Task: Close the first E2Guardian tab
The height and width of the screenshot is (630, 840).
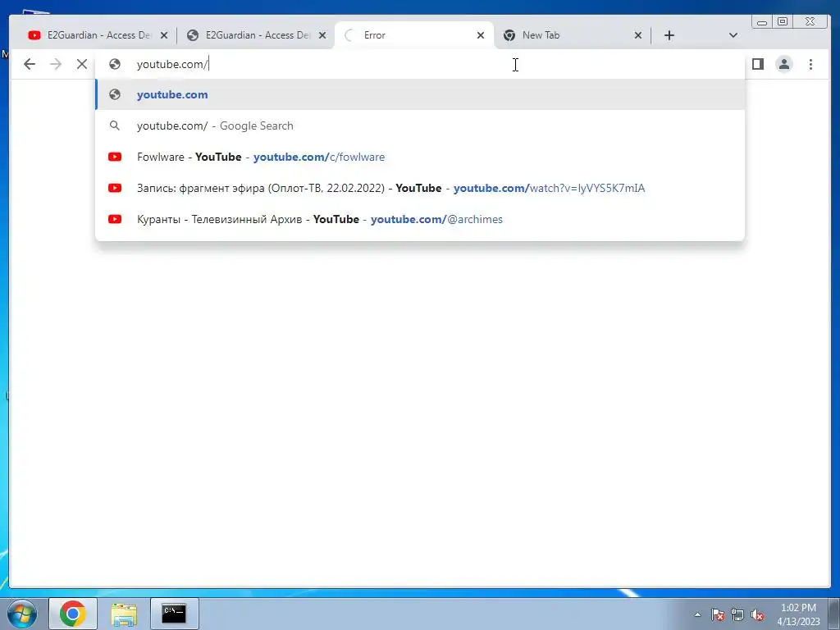Action: click(x=164, y=35)
